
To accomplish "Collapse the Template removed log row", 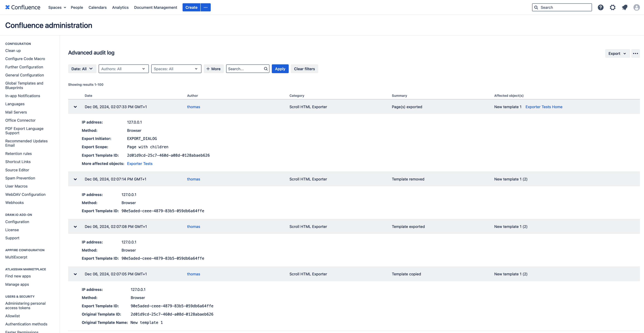I will coord(75,179).
